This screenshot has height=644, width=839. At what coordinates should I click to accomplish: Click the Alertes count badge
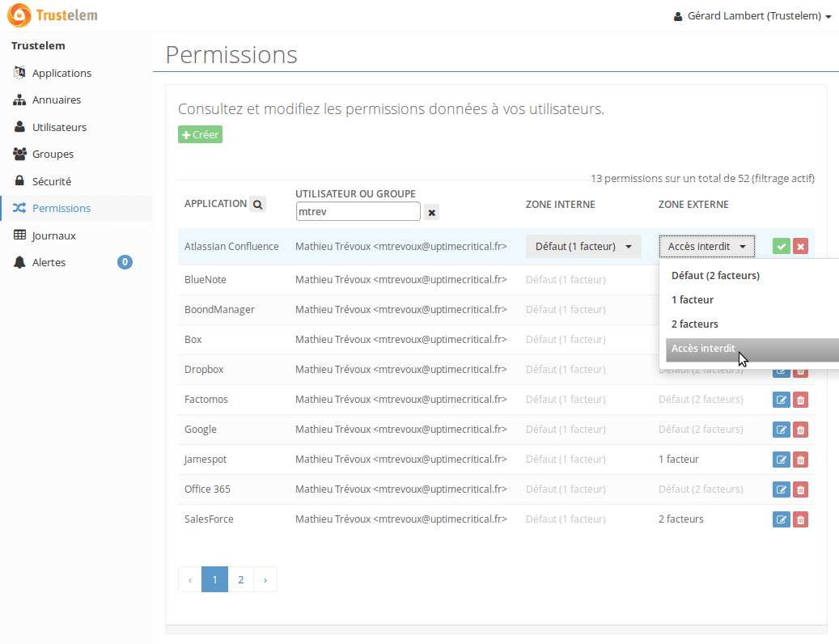(x=125, y=262)
